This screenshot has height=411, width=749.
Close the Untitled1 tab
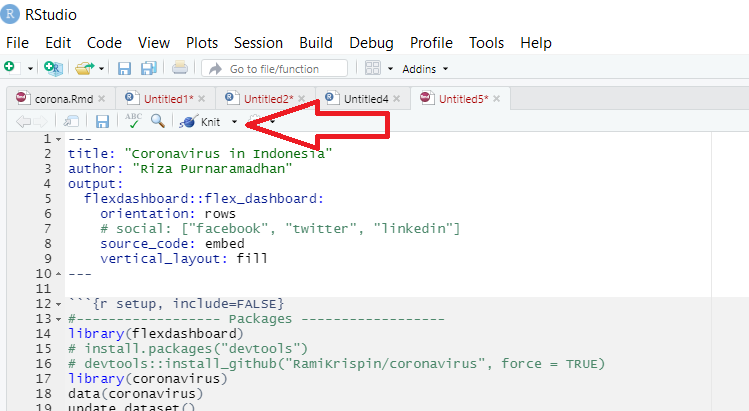(x=202, y=99)
